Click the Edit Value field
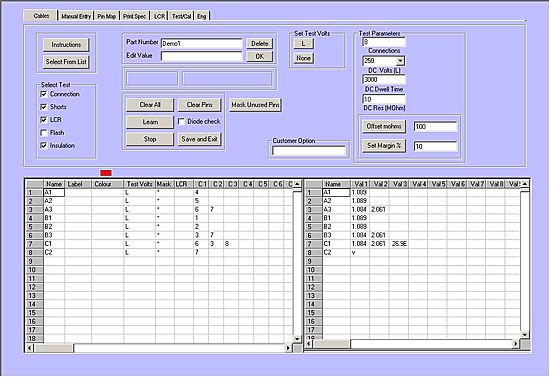 [x=202, y=56]
